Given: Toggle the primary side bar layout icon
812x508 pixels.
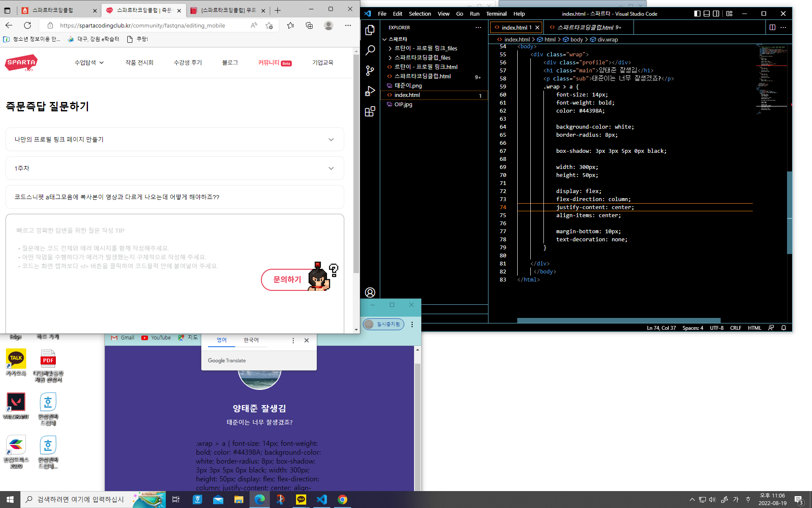Looking at the screenshot, I should click(x=697, y=14).
